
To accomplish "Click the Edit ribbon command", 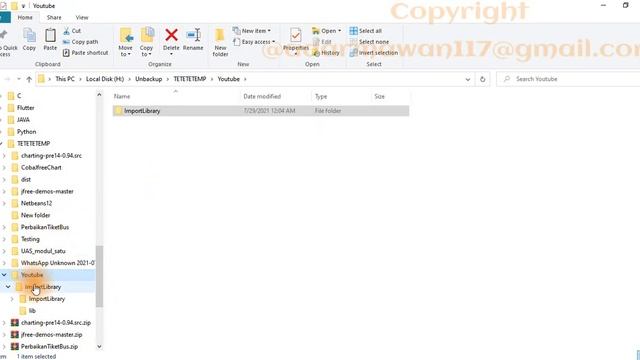I will (322, 42).
